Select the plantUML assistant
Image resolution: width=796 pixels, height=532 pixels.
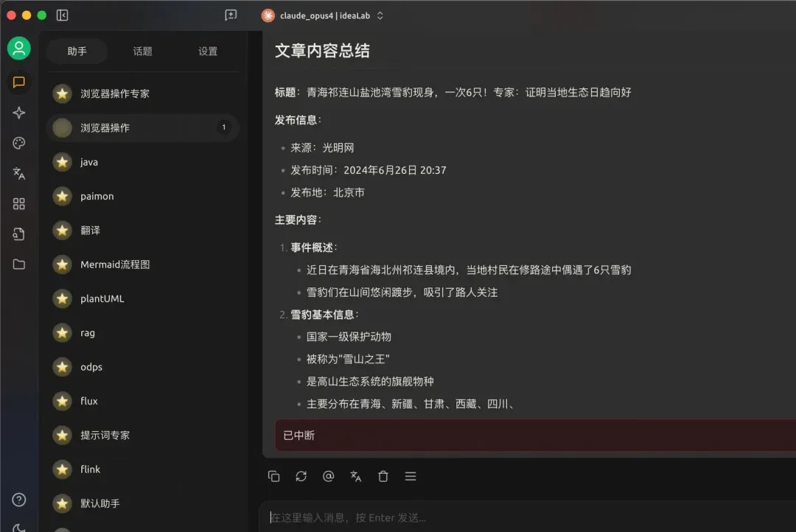pyautogui.click(x=143, y=298)
